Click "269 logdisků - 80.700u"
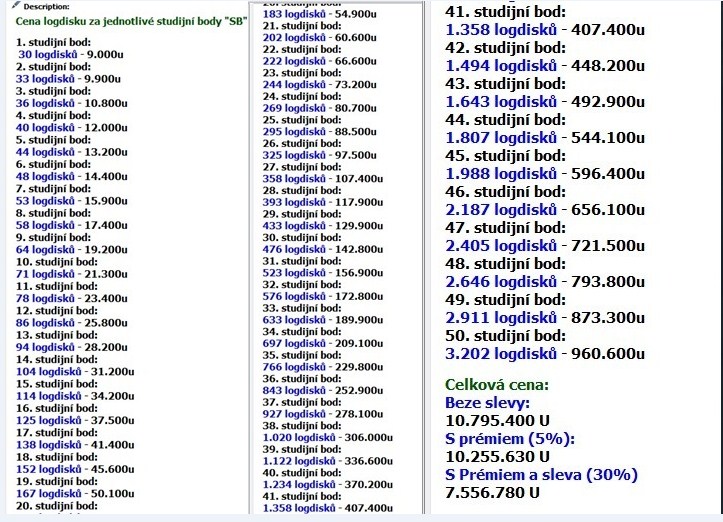 click(320, 108)
